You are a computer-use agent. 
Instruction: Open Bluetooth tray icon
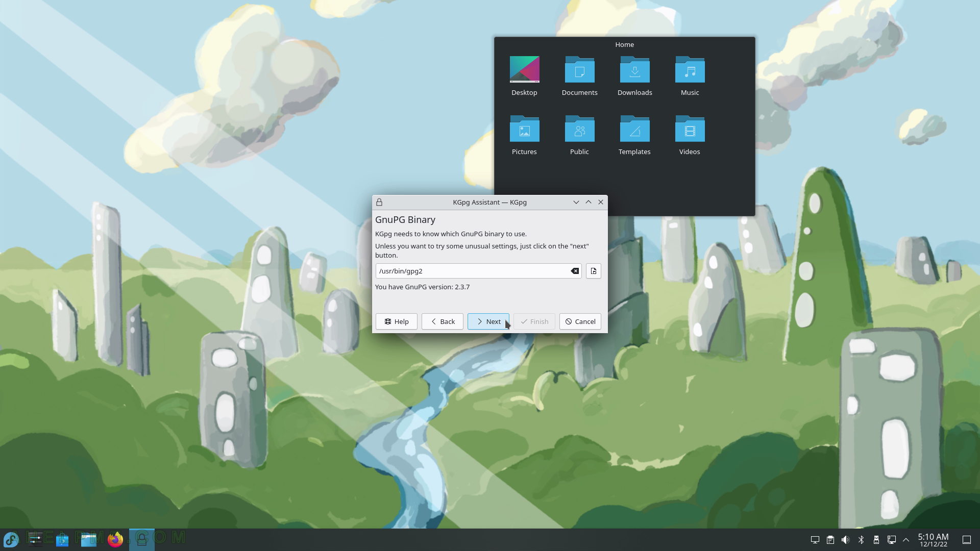pos(861,540)
